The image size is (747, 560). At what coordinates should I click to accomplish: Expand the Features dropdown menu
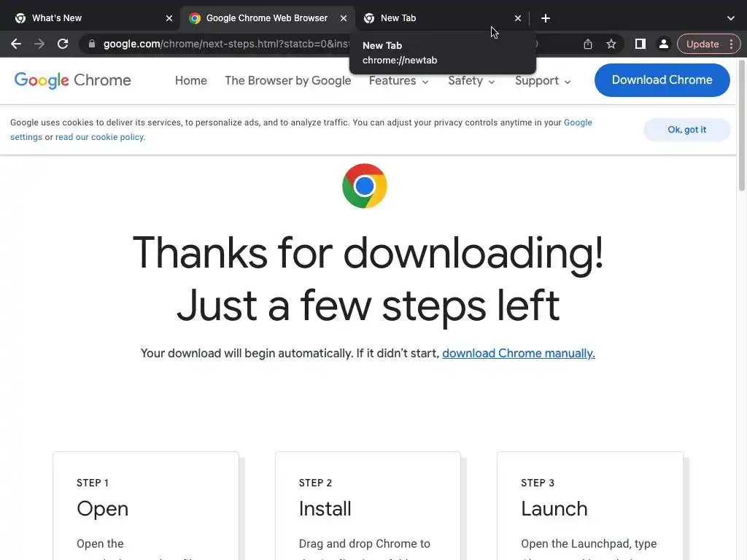click(399, 80)
